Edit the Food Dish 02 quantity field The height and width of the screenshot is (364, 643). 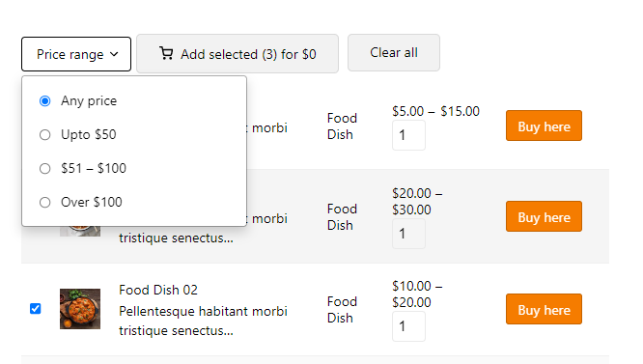tap(408, 326)
